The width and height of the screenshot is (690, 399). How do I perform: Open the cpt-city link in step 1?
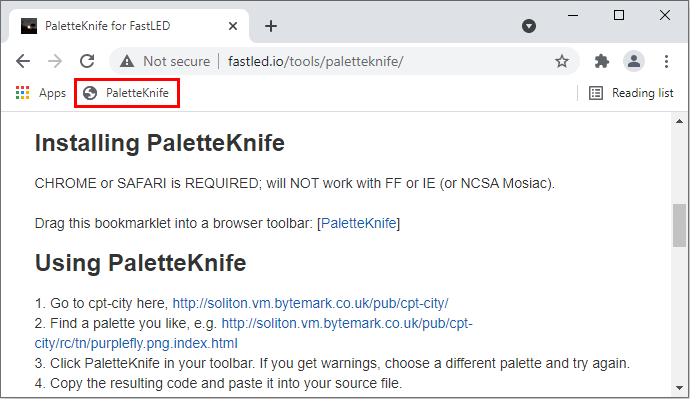click(310, 303)
